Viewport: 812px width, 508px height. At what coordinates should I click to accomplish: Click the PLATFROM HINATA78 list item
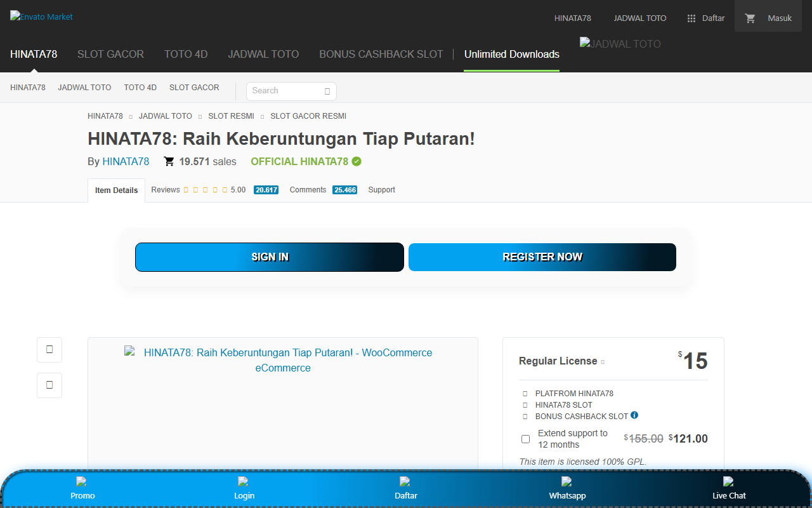pyautogui.click(x=574, y=394)
